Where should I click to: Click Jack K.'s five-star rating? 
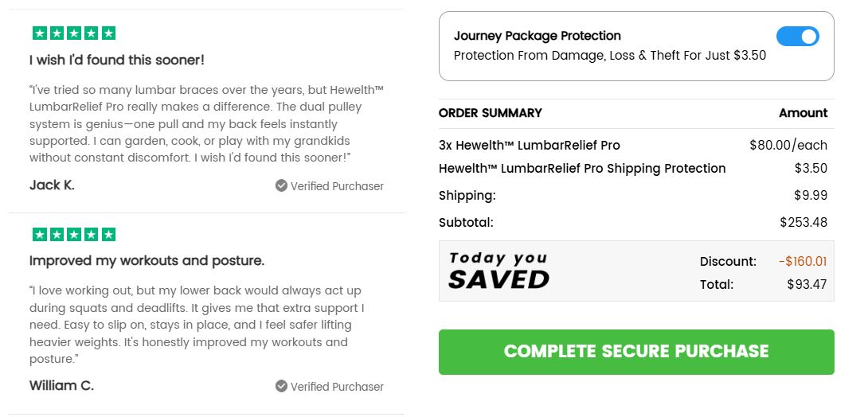click(74, 33)
